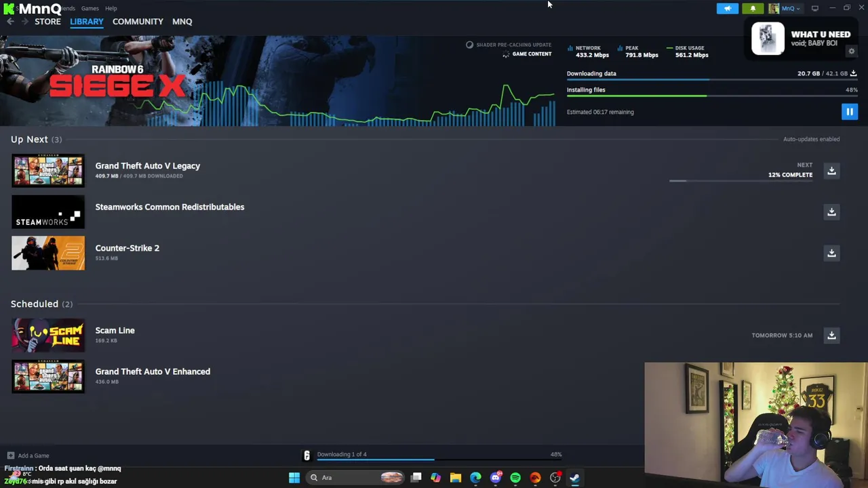Open Spotify from the taskbar

[515, 478]
